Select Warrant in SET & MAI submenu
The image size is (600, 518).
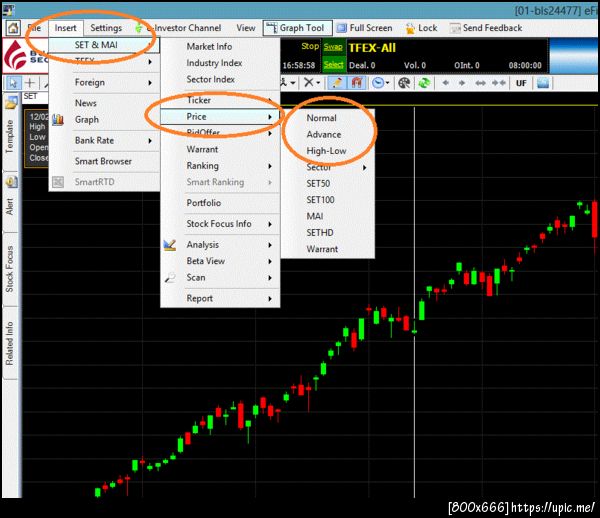(x=220, y=150)
